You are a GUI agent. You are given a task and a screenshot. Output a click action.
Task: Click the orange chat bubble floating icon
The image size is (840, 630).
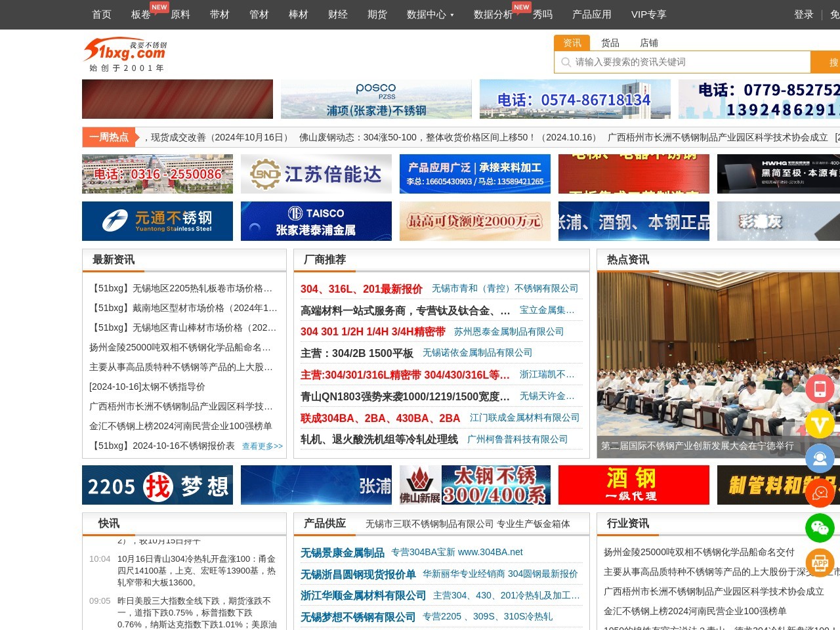click(x=820, y=493)
